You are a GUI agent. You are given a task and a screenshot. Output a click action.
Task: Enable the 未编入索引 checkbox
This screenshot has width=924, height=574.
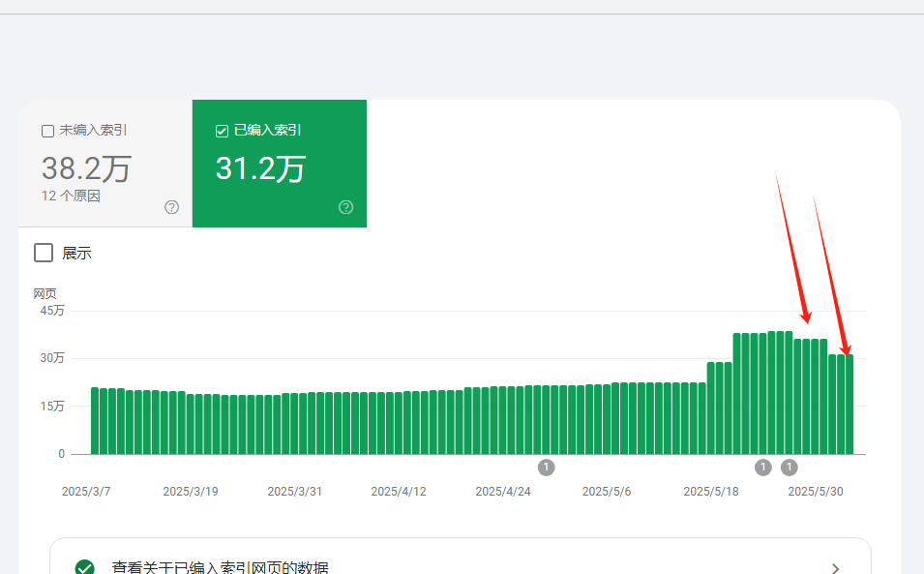click(47, 131)
